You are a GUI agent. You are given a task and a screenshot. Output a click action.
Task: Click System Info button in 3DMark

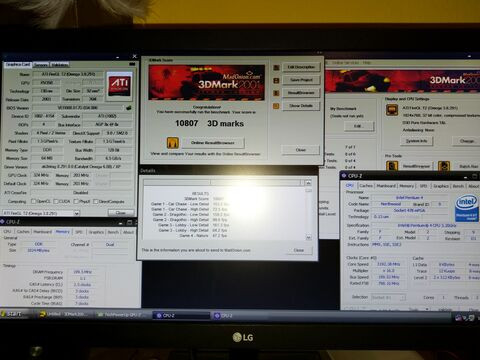(416, 141)
